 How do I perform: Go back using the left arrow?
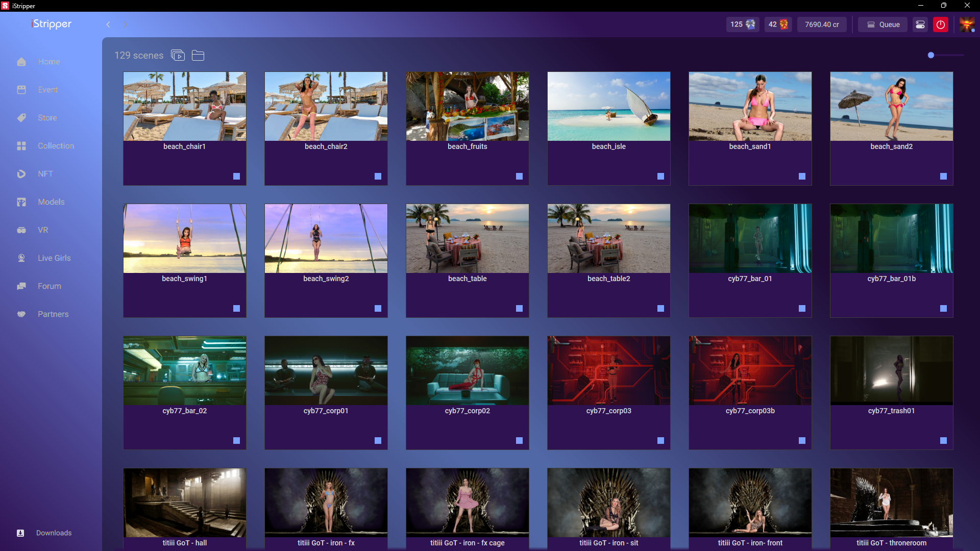pyautogui.click(x=108, y=24)
